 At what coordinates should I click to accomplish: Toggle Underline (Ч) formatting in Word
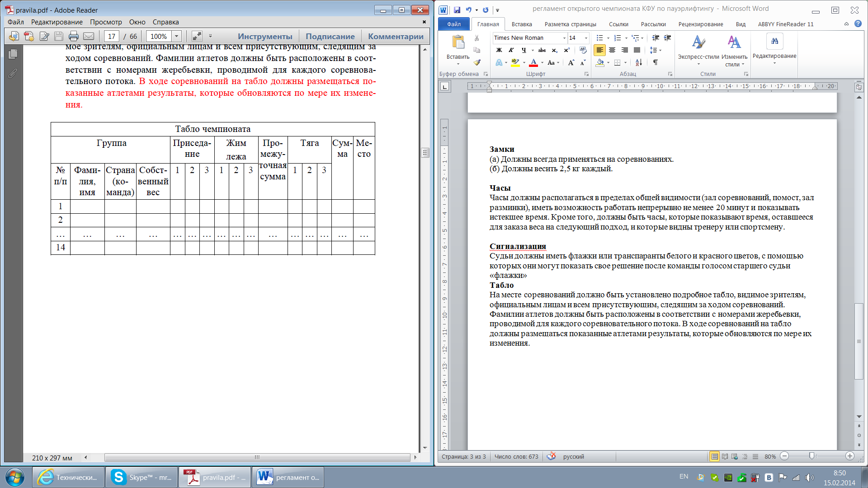pyautogui.click(x=524, y=50)
